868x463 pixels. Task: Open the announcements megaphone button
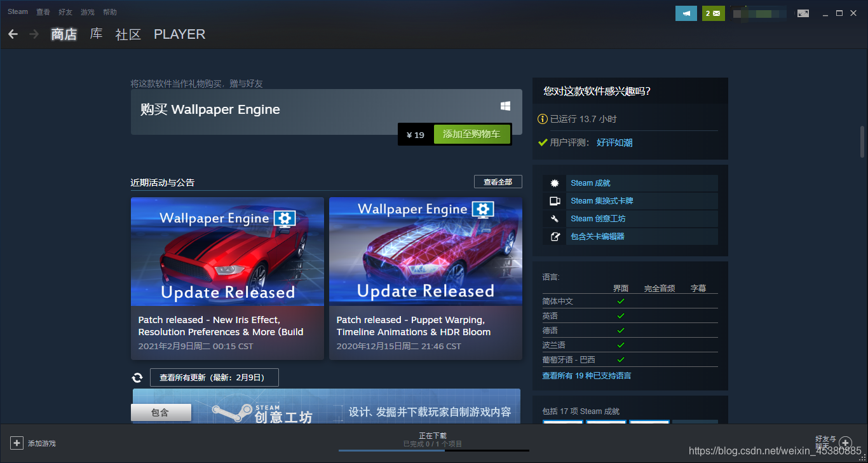[686, 13]
